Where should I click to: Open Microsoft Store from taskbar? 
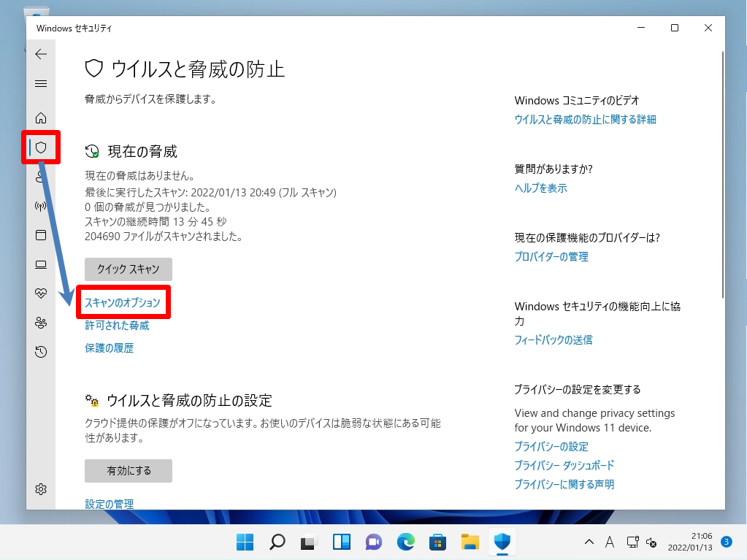pyautogui.click(x=437, y=542)
